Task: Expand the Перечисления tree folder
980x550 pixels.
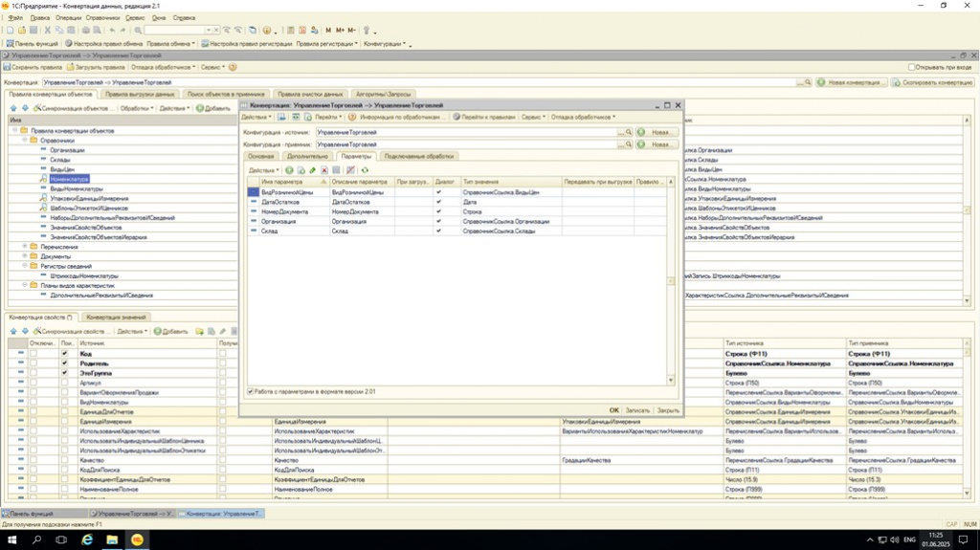Action: click(24, 246)
